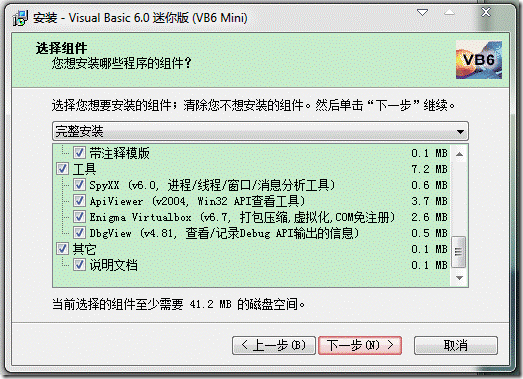Open the 完整安装 install type dropdown
The width and height of the screenshot is (523, 379).
(x=260, y=131)
